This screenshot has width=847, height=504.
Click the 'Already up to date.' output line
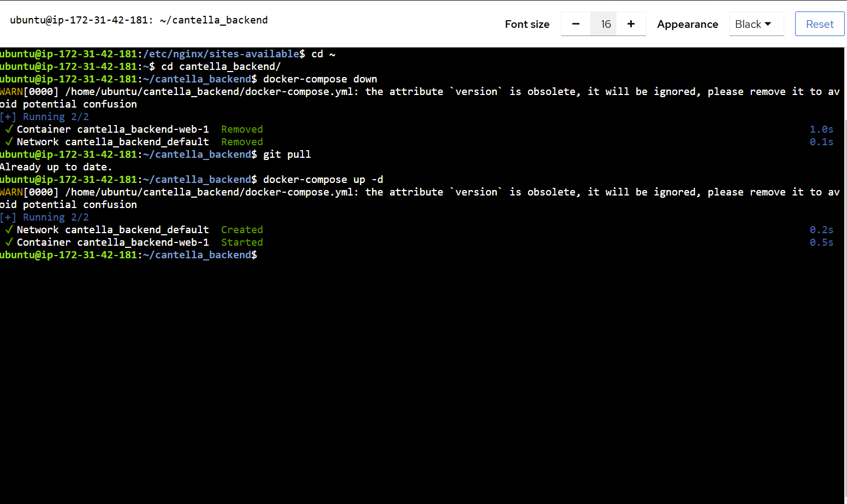[x=56, y=167]
